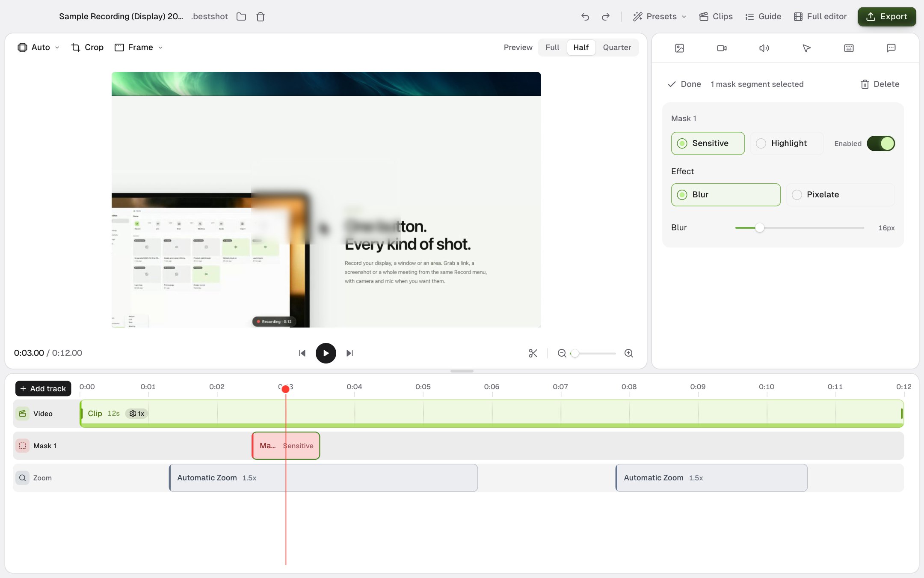Click the 0:10 mark on ruler
924x578 pixels.
pos(766,387)
